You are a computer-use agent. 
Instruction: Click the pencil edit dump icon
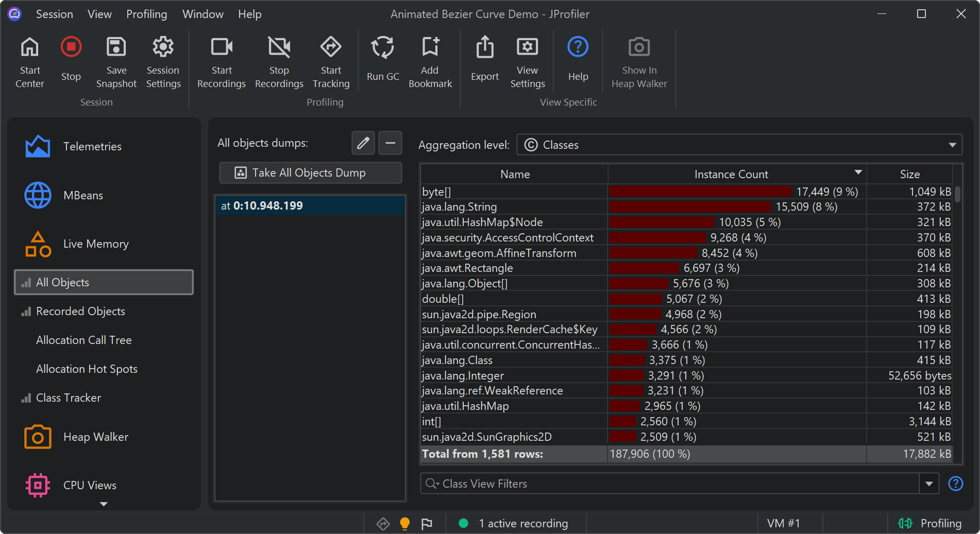[363, 143]
